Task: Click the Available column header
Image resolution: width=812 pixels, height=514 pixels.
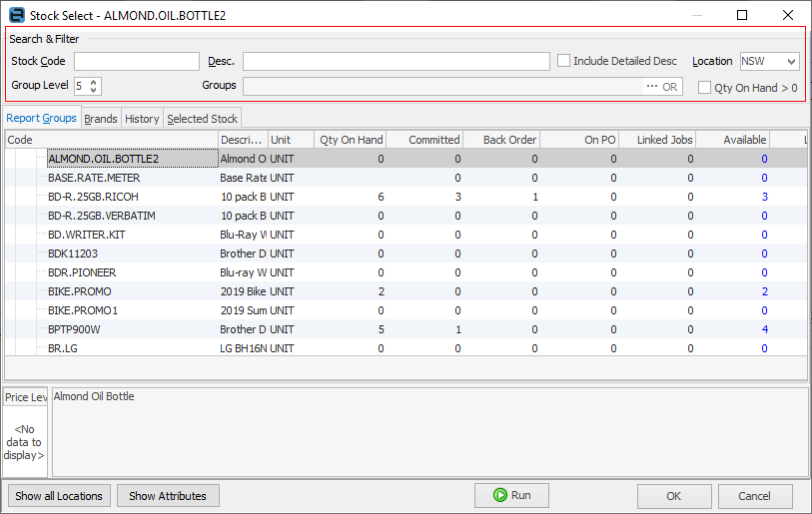Action: 732,140
